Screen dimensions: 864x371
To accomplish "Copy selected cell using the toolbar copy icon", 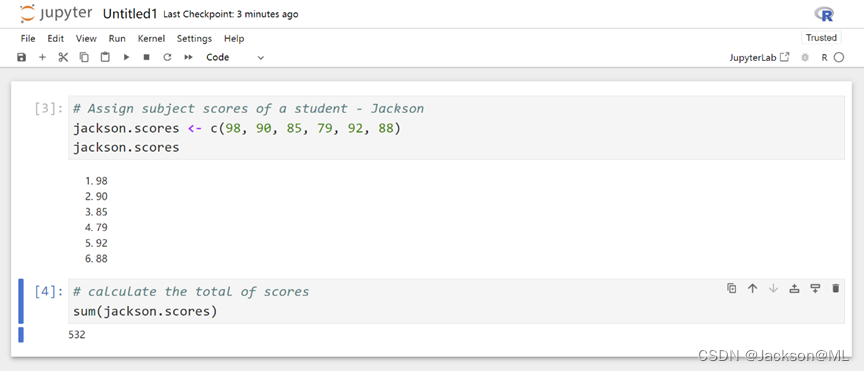I will click(x=84, y=57).
